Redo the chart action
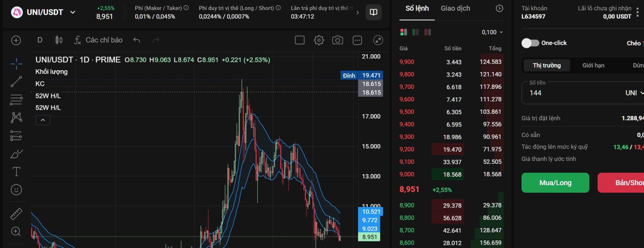Image resolution: width=644 pixels, height=248 pixels. 156,40
